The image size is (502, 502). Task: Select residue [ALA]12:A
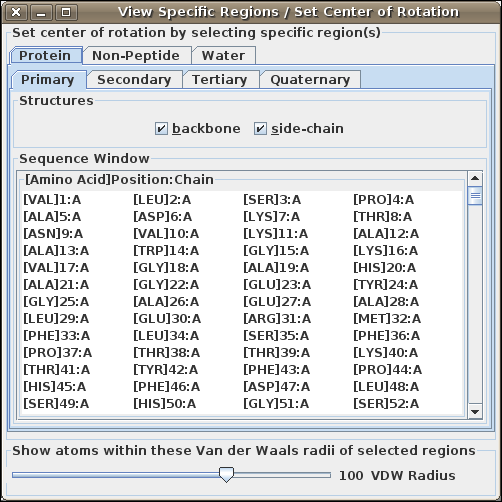click(386, 234)
